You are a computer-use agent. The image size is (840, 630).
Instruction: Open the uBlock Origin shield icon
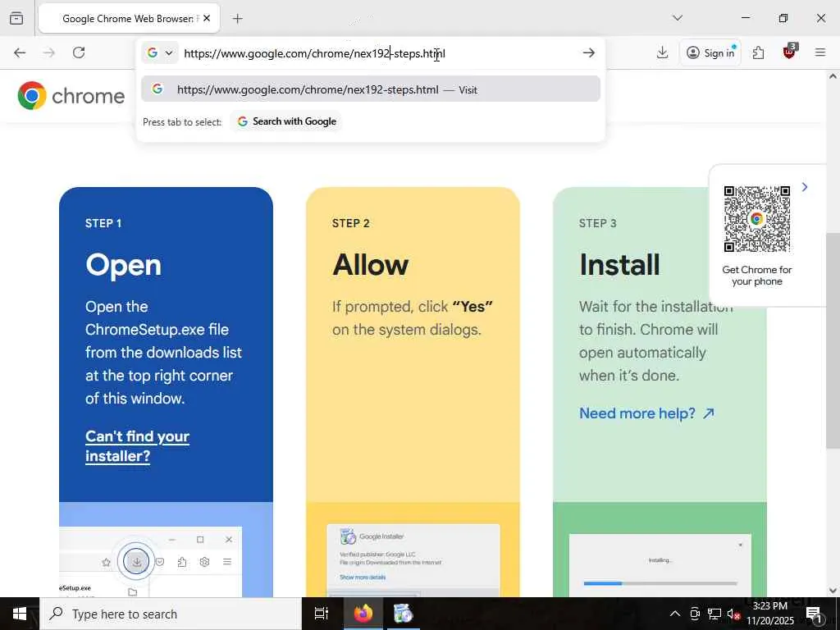pyautogui.click(x=789, y=52)
